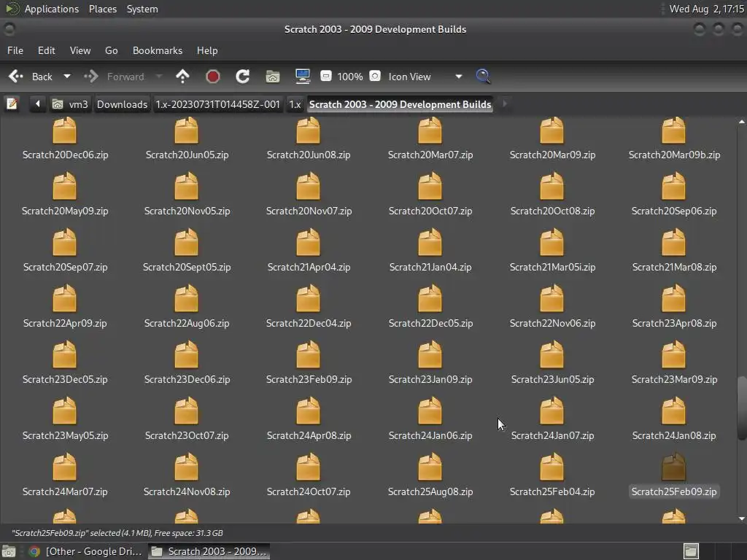Screen dimensions: 747x560
Task: Go to the Downloads path button
Action: point(122,104)
